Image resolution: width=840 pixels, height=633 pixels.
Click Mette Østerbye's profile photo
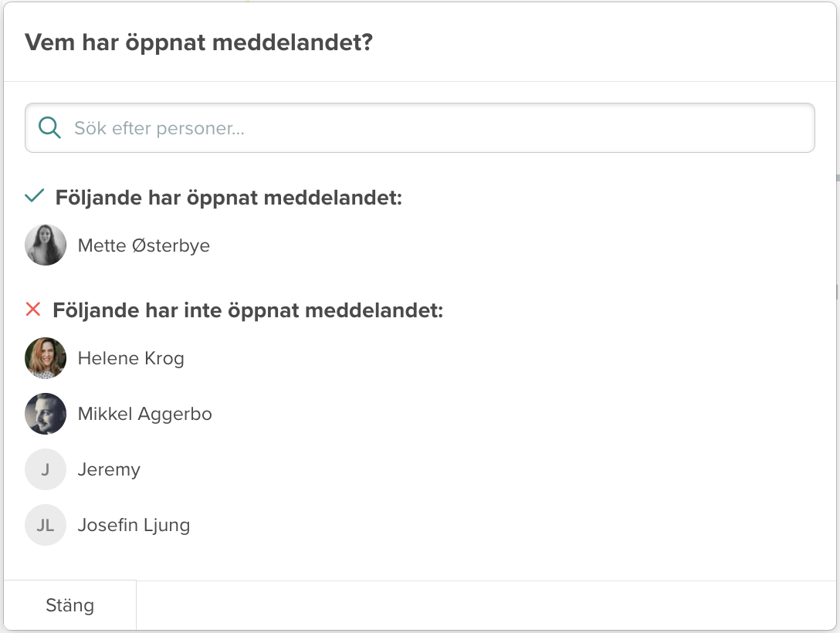(x=46, y=245)
